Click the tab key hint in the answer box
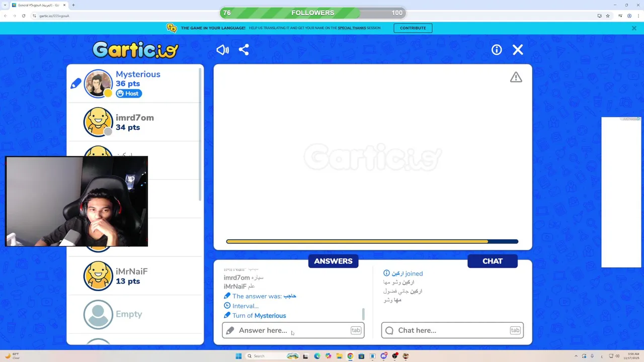 356,330
